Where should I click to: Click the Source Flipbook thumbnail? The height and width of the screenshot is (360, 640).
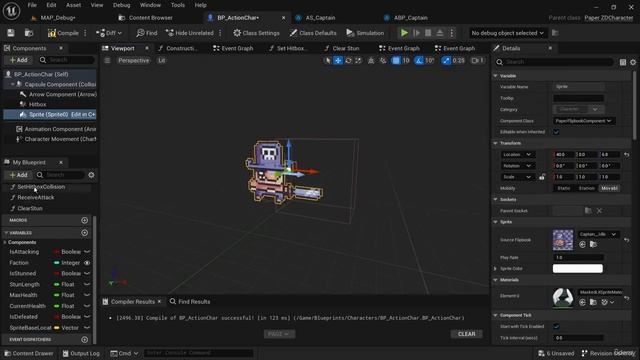(x=563, y=240)
